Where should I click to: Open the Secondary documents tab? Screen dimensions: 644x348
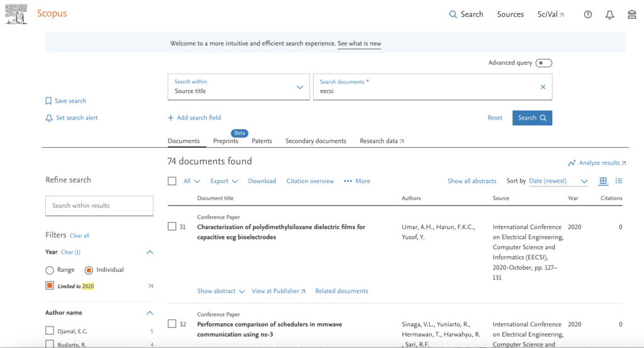tap(316, 141)
